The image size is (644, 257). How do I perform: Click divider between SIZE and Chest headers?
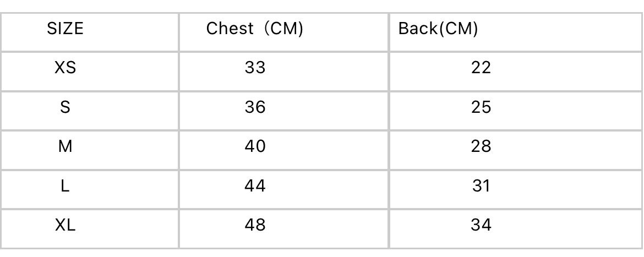[x=179, y=32]
